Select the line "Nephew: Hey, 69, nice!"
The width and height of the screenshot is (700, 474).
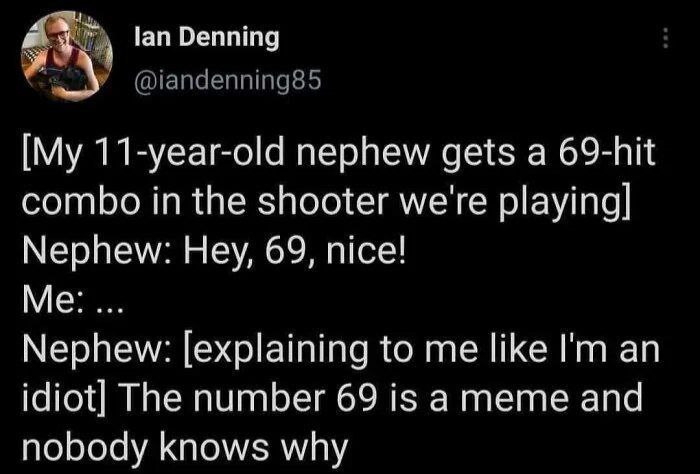point(214,252)
